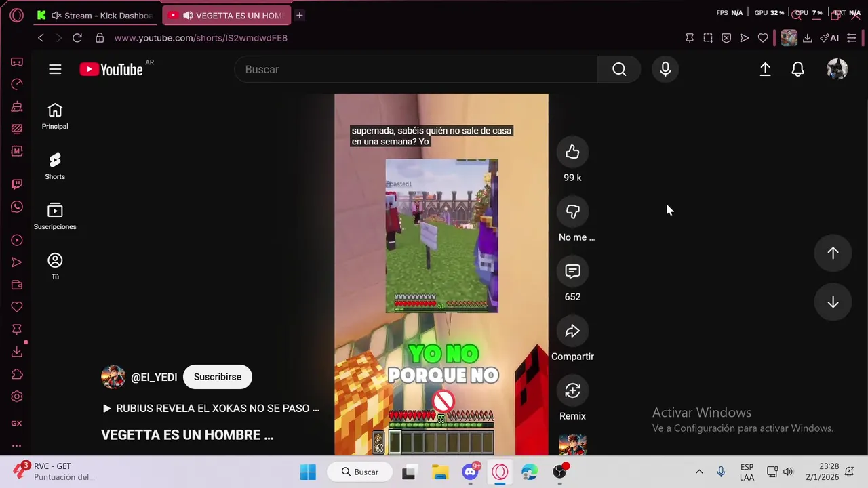Open the settings gear icon in sidebar
This screenshot has height=488, width=868.
click(17, 396)
